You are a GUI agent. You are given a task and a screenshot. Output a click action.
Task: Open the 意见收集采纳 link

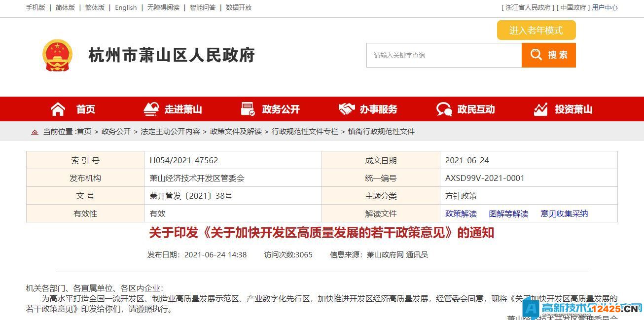(x=564, y=213)
